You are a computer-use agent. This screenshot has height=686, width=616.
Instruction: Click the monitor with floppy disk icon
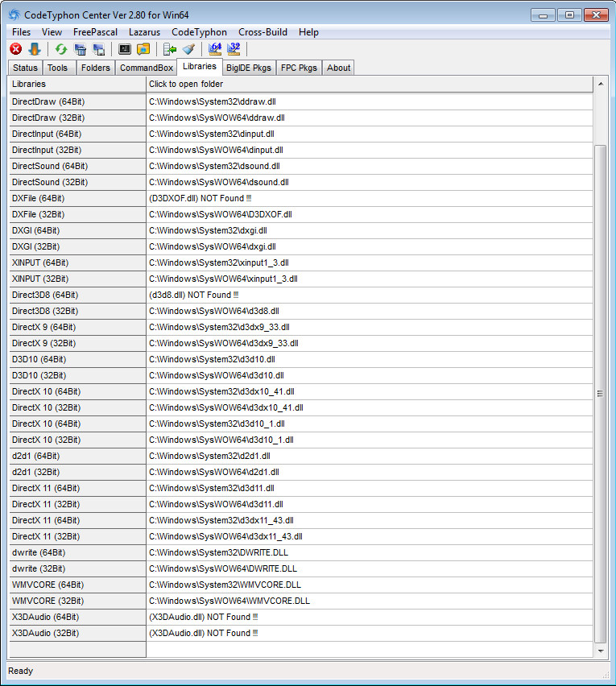[99, 49]
